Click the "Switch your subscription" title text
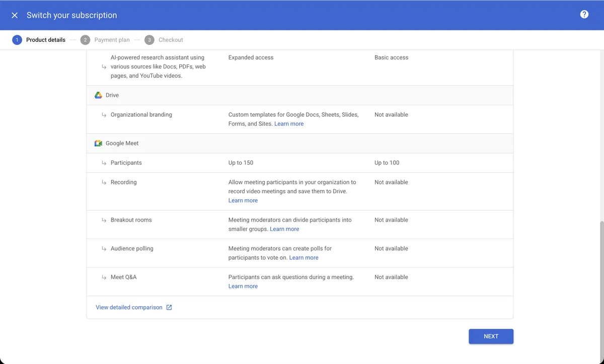This screenshot has width=604, height=364. point(72,15)
